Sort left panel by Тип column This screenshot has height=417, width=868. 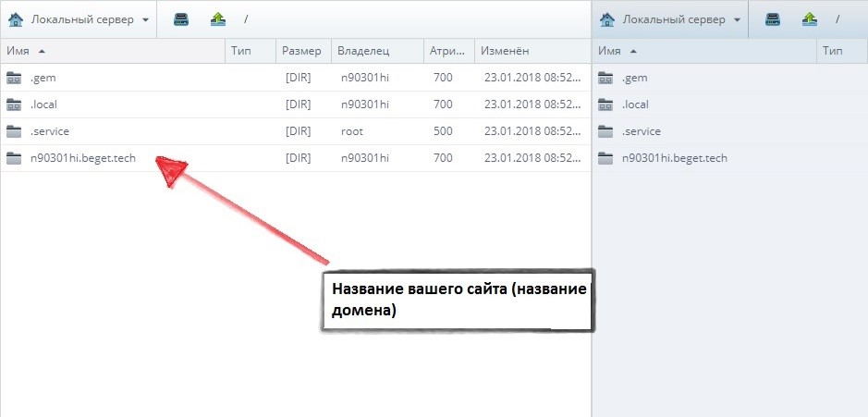click(x=251, y=51)
